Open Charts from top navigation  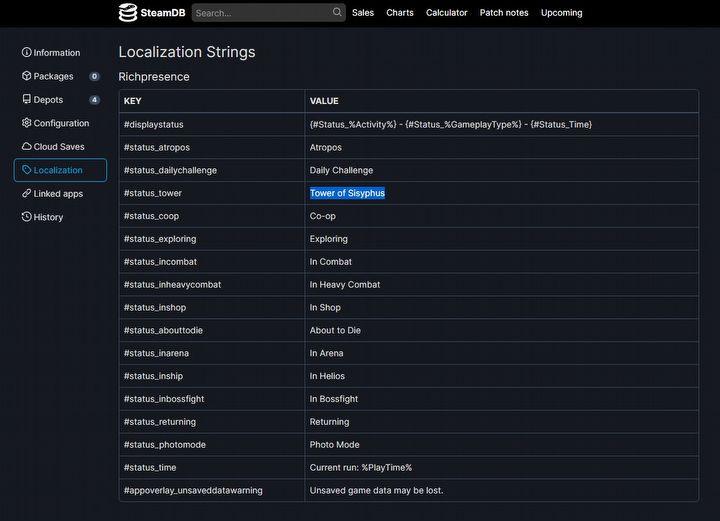coord(400,13)
